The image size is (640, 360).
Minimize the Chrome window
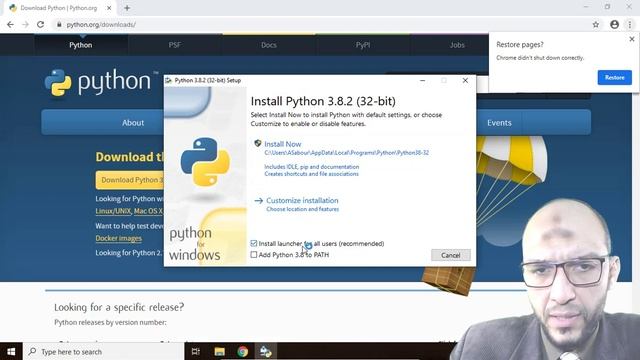(x=586, y=7)
